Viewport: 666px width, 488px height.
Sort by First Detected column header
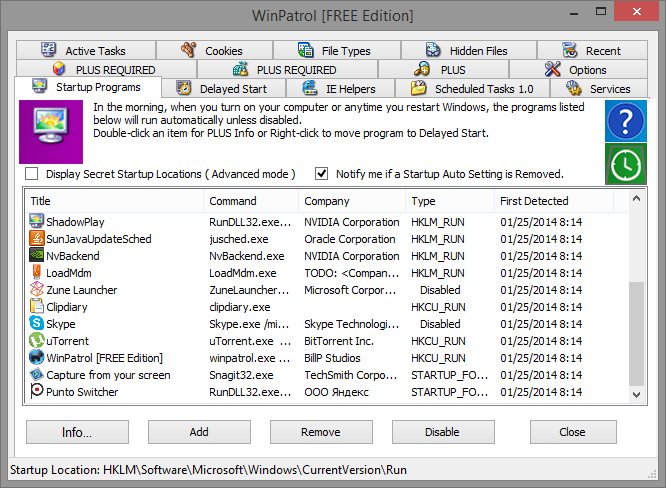[x=554, y=201]
